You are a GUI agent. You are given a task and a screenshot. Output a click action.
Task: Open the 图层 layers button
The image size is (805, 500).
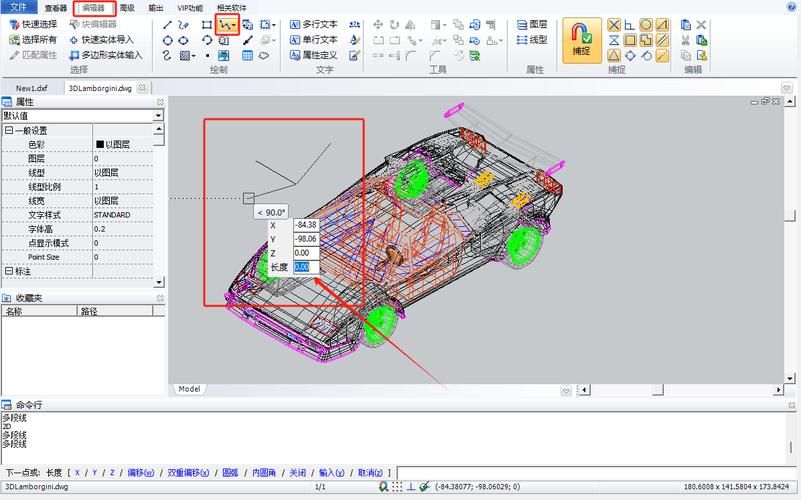(532, 24)
